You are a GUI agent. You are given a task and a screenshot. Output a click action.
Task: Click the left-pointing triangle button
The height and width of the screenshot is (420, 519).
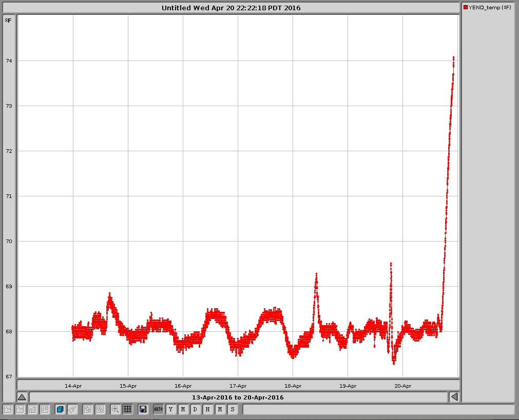pos(454,397)
